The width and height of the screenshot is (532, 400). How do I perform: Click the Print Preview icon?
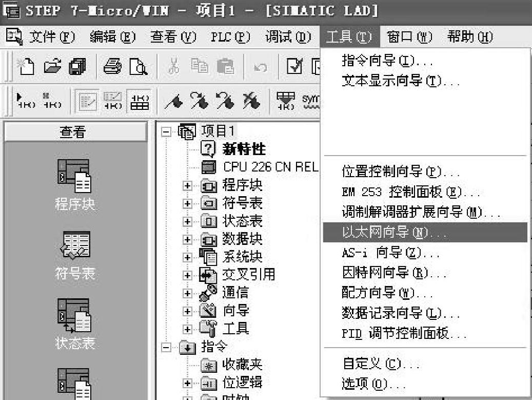pyautogui.click(x=139, y=66)
